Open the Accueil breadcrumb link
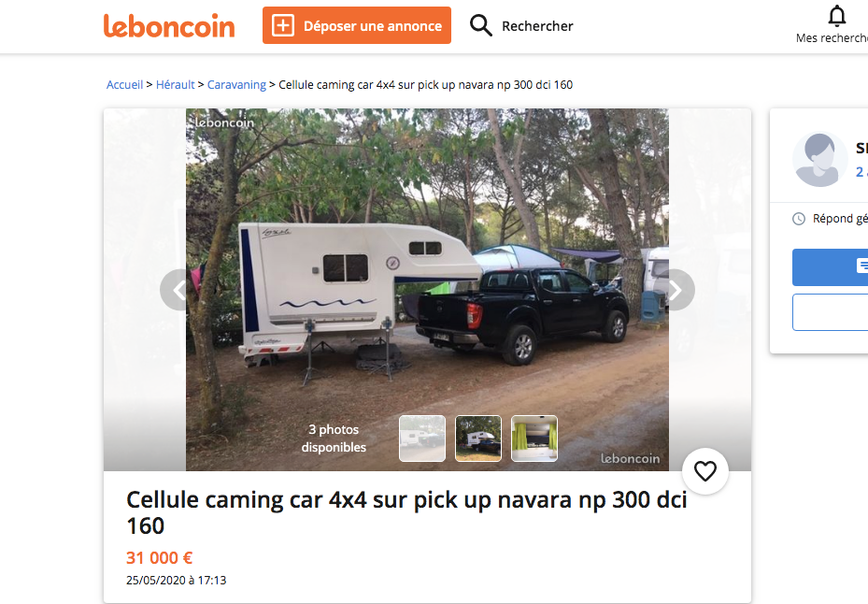The image size is (868, 604). (124, 85)
